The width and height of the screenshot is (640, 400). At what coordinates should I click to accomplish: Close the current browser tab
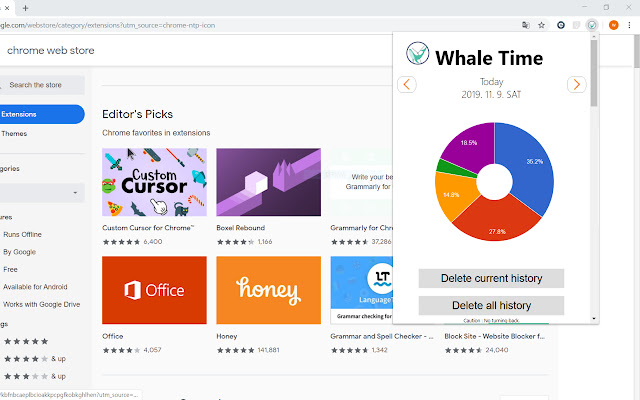7,8
